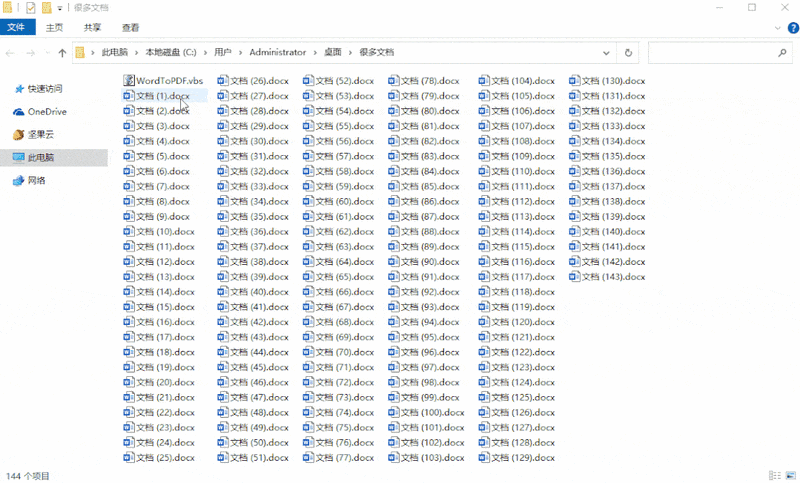
Task: Expand the ribbon with the chevron
Action: 778,28
